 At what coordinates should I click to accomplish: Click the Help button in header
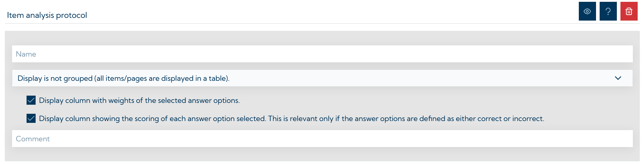pyautogui.click(x=608, y=11)
